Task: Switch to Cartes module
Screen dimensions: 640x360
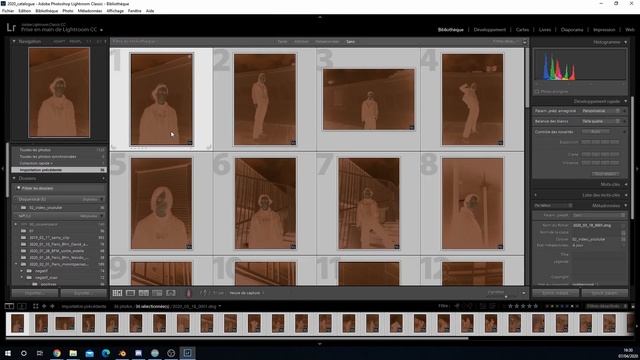Action: coord(522,30)
